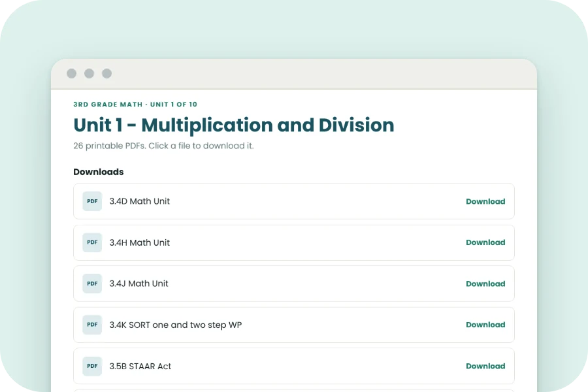
Task: Download the 3.5B STAAR Act file
Action: click(x=485, y=366)
